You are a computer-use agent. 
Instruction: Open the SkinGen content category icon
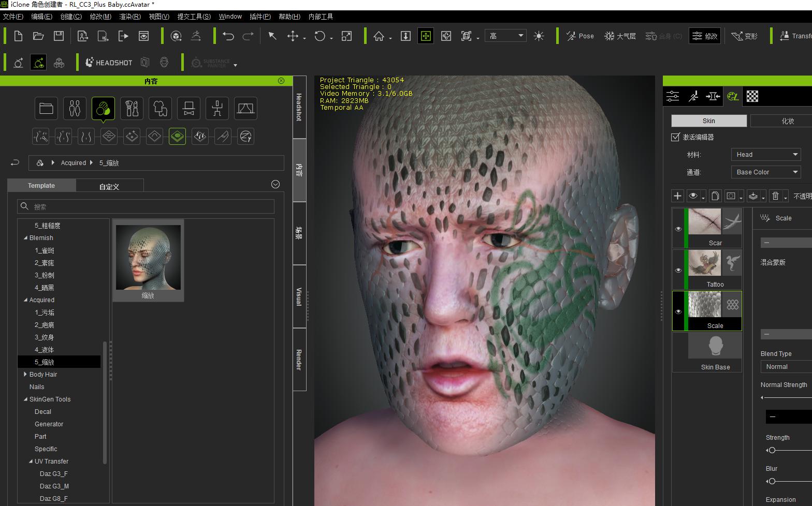pos(103,109)
